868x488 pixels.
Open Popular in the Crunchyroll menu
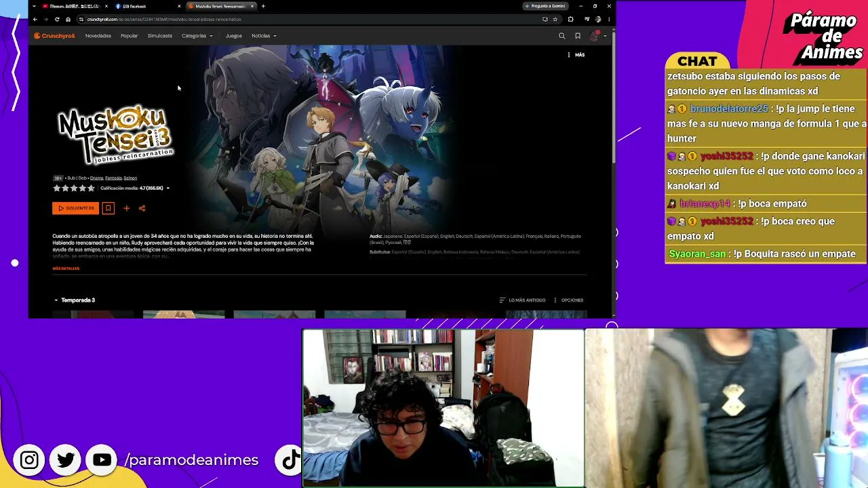click(130, 36)
